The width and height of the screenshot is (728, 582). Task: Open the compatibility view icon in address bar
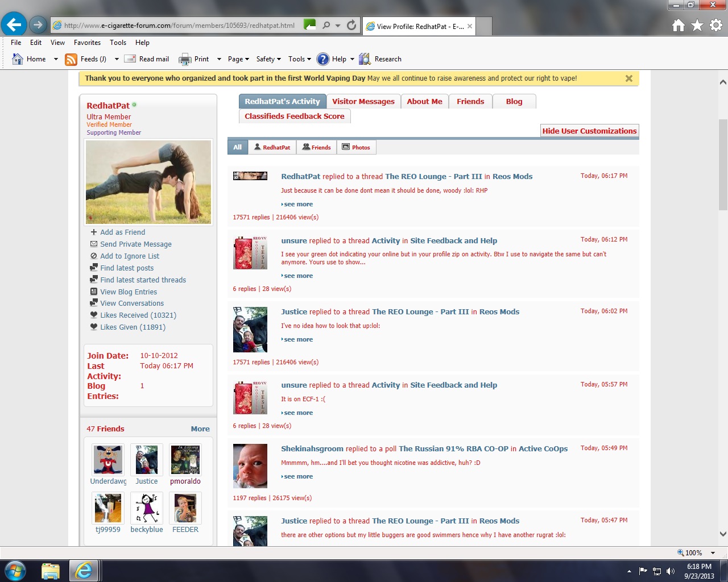pos(309,25)
